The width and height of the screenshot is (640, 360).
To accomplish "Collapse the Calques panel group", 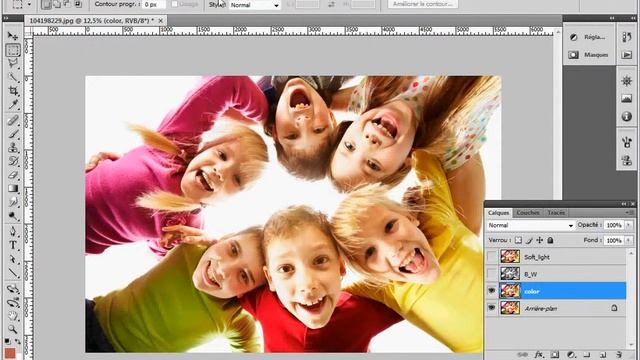I will coord(624,204).
